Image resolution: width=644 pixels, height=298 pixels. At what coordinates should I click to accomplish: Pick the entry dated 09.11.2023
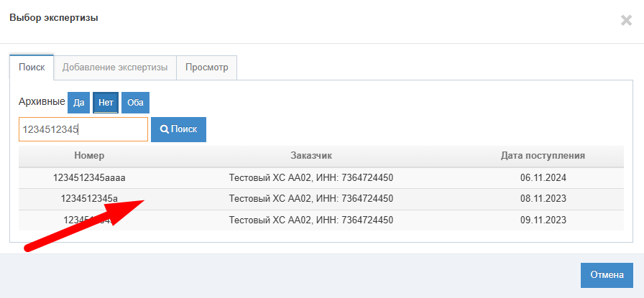543,220
